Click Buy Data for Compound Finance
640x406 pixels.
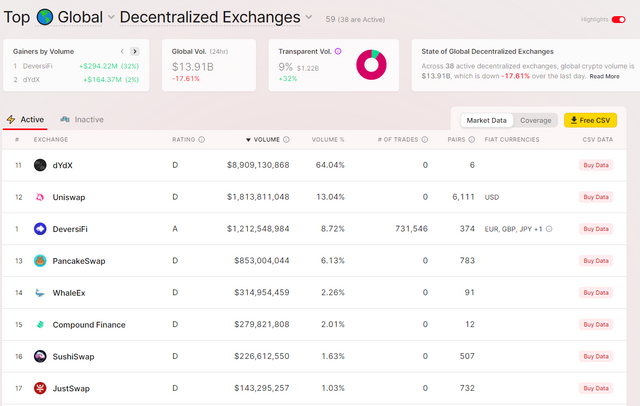tap(596, 324)
